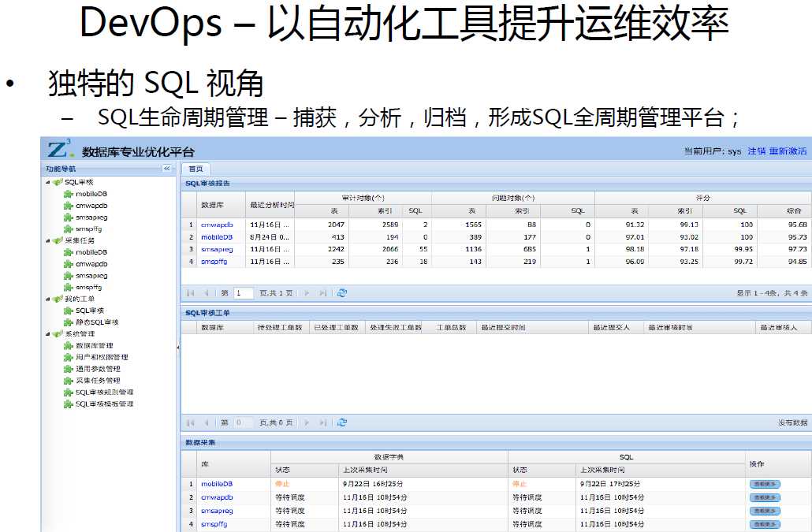This screenshot has height=532, width=812.
Task: Go to last page in SQL审核工单 pager
Action: 323,422
